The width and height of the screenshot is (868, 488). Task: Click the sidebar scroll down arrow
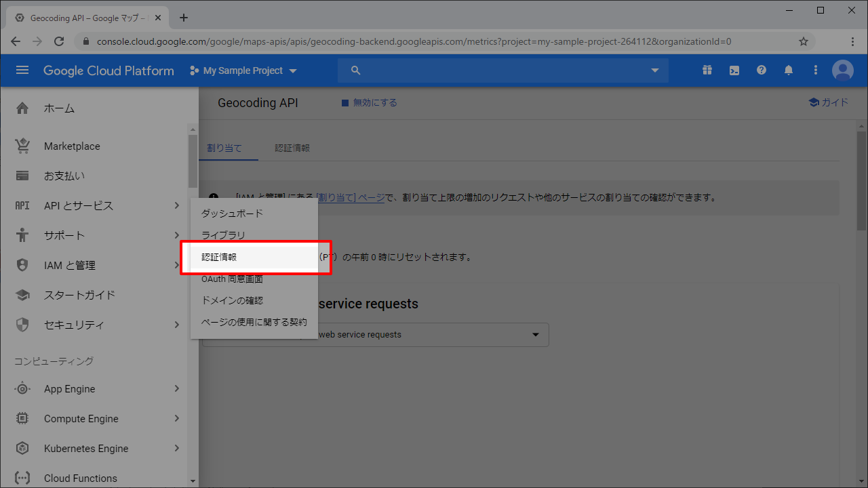[193, 481]
